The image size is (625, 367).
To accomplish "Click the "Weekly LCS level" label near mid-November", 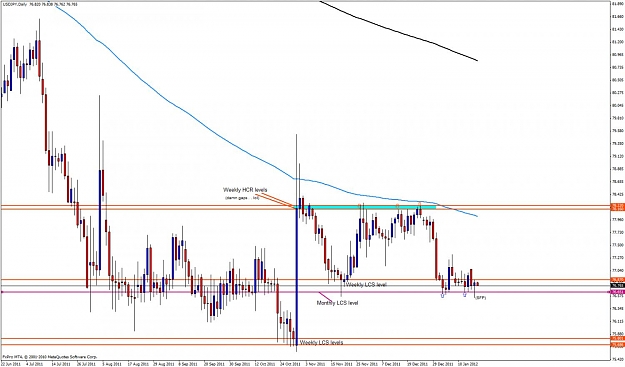I will tap(366, 285).
